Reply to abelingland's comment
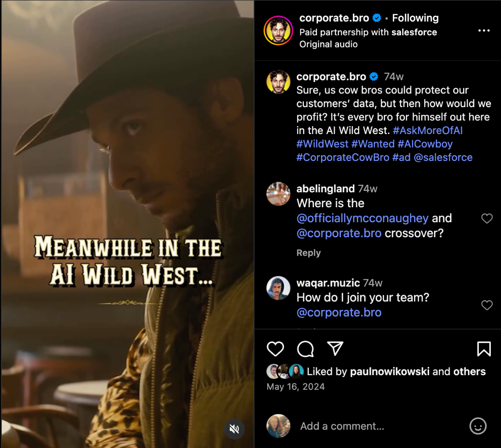The image size is (501, 448). (x=308, y=253)
